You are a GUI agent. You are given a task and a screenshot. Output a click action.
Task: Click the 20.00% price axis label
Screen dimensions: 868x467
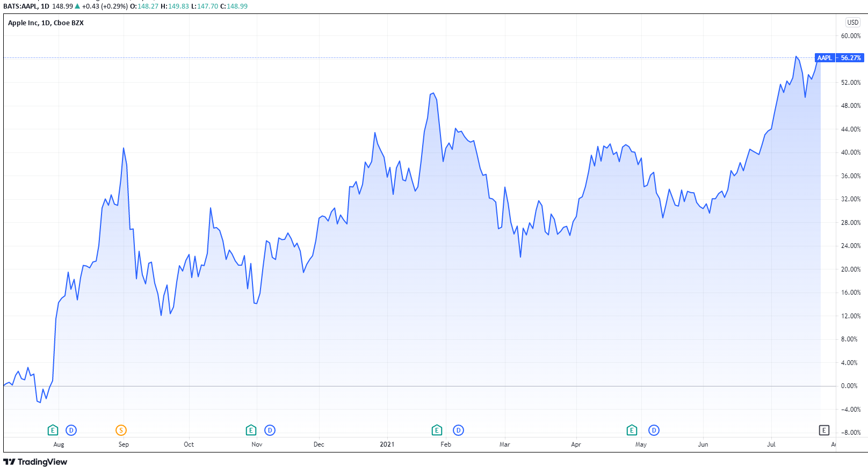[851, 269]
